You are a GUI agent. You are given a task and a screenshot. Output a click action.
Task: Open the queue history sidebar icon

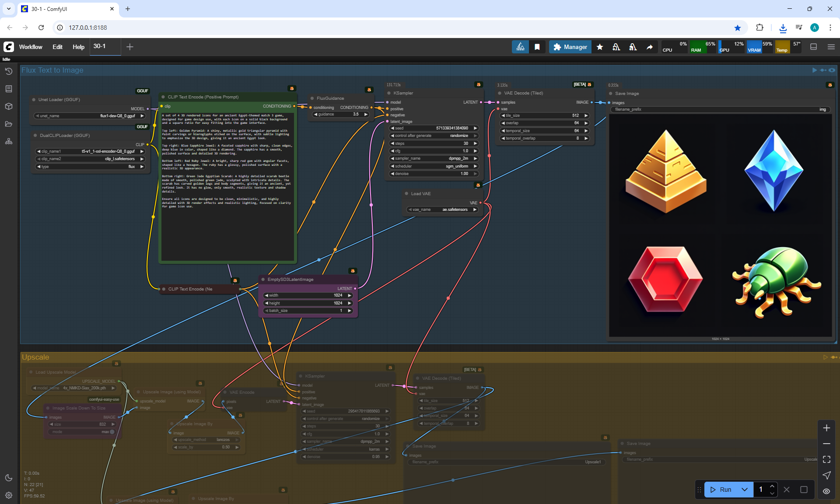point(8,71)
